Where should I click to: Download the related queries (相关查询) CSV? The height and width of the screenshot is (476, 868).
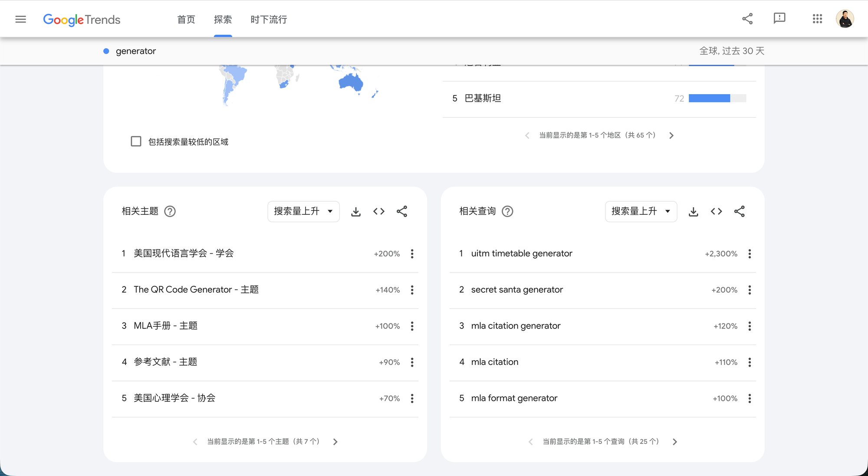point(694,211)
